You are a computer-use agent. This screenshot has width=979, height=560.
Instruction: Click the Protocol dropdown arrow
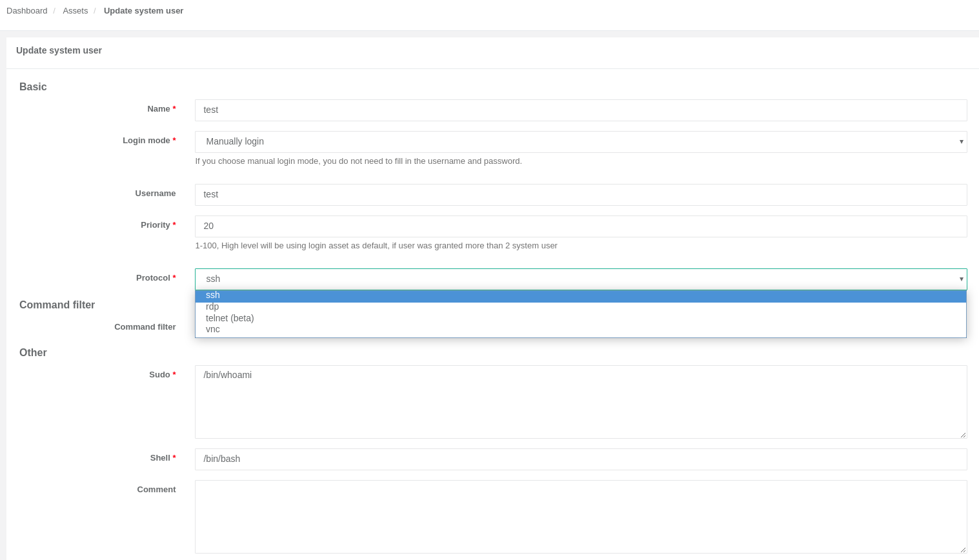click(x=961, y=279)
